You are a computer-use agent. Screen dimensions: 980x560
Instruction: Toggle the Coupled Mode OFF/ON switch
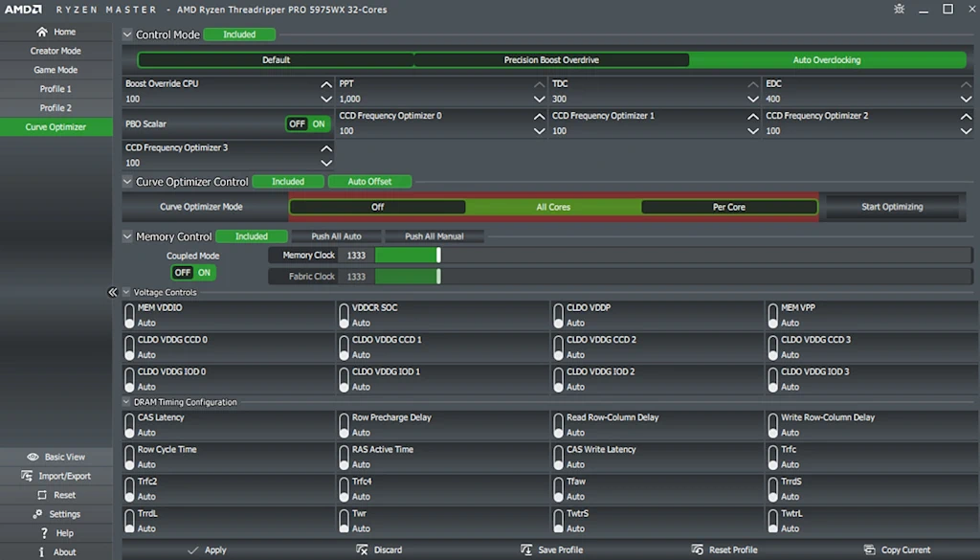[193, 273]
